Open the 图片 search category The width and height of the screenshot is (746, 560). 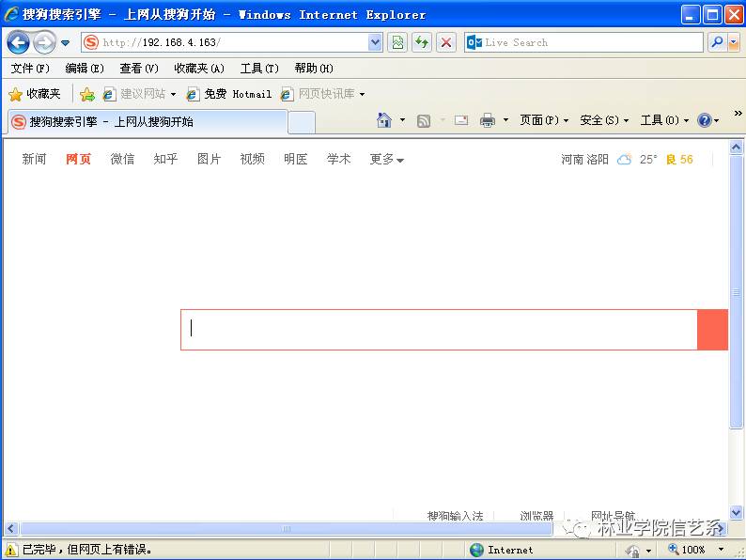tap(209, 159)
